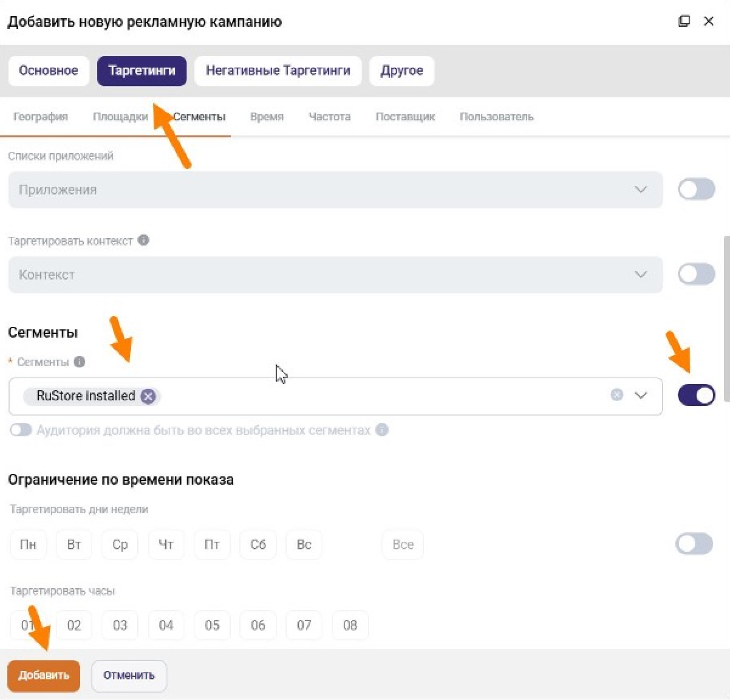The height and width of the screenshot is (700, 730).
Task: Click the restore window icon in header
Action: coord(684,21)
